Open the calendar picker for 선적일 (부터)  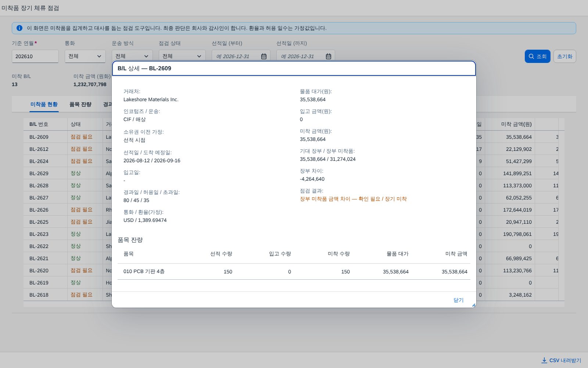coord(264,56)
